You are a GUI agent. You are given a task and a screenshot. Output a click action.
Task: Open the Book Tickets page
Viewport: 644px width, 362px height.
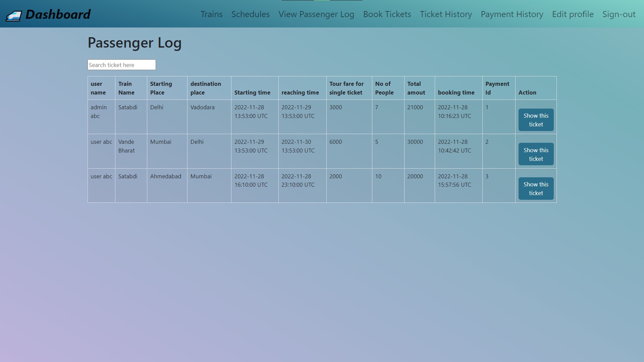(387, 14)
